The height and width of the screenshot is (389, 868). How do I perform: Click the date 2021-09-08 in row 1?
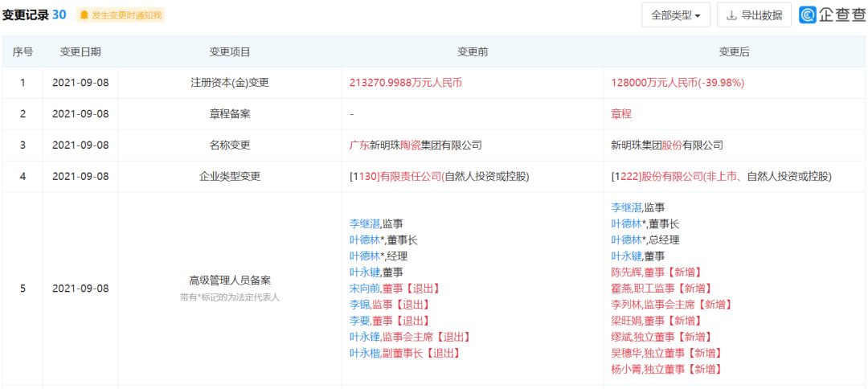click(81, 83)
